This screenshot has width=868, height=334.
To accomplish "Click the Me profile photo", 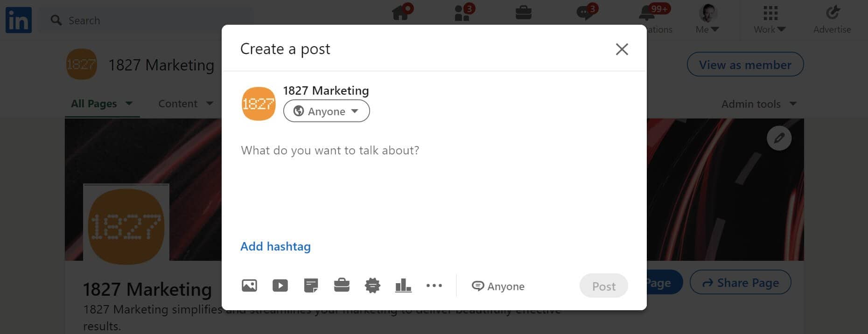I will 707,13.
